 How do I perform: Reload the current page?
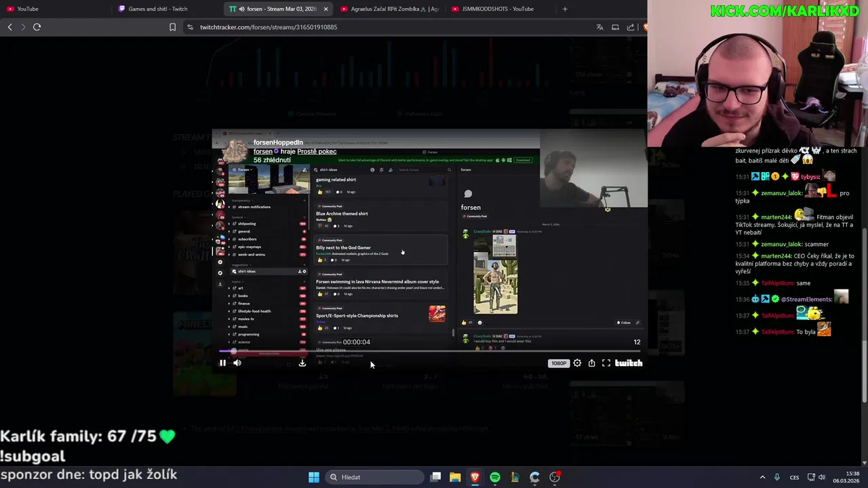coord(37,27)
